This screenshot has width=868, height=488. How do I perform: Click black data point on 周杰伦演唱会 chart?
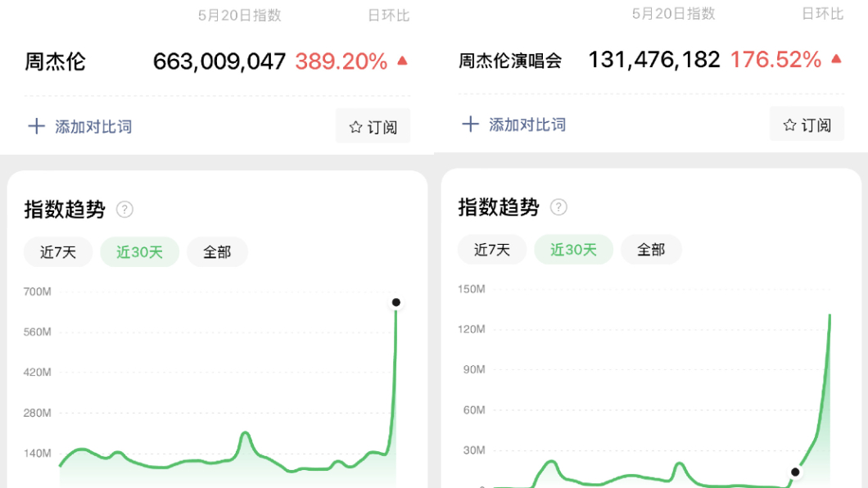[x=795, y=472]
